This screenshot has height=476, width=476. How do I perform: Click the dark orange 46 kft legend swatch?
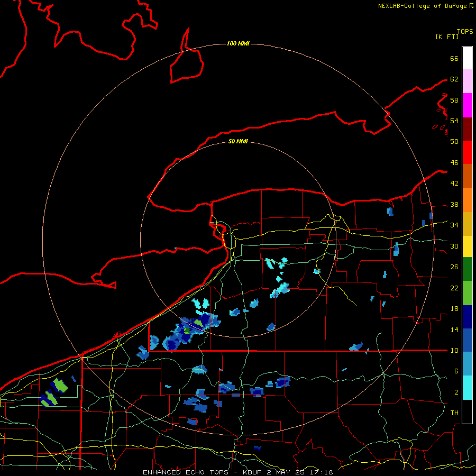(x=467, y=176)
